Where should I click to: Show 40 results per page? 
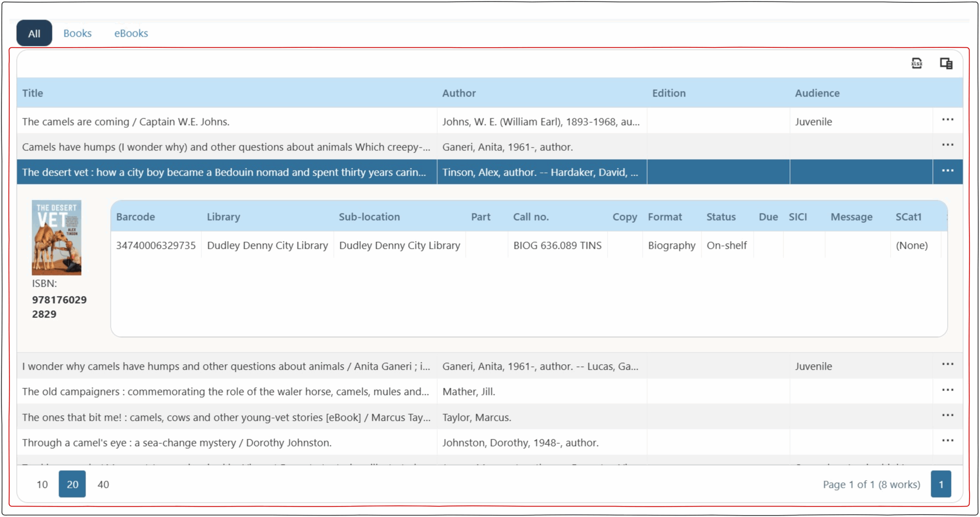[103, 484]
